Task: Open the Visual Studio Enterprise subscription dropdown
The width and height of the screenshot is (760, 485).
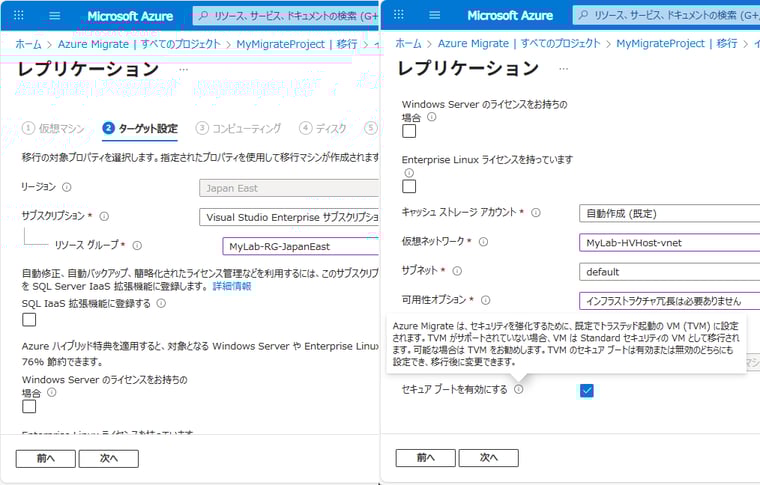Action: (x=289, y=217)
